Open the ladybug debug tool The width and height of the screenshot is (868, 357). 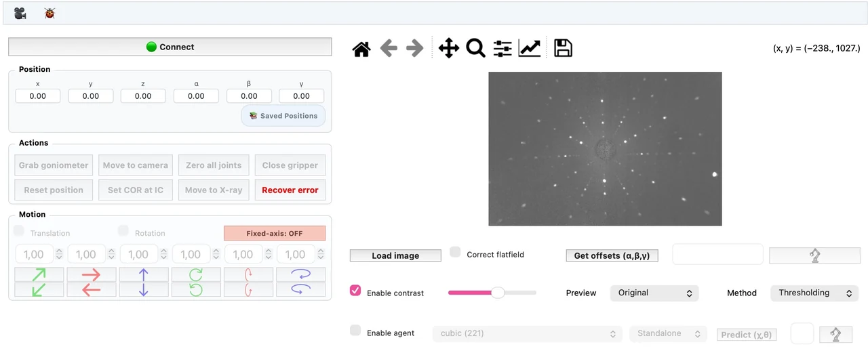point(50,13)
